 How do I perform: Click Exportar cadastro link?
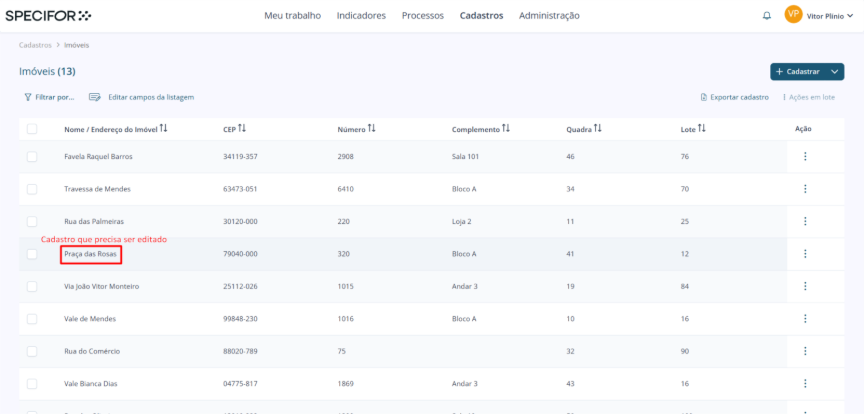[x=735, y=97]
